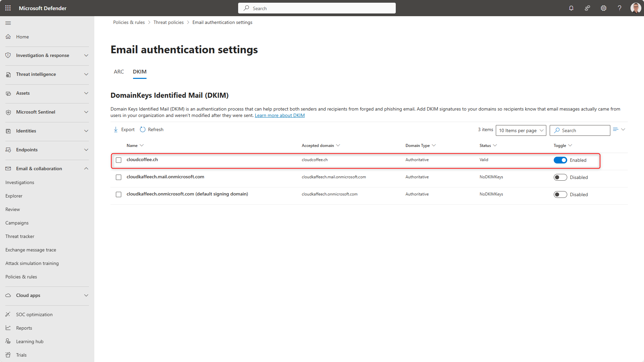Open Policies & rules in sidebar
This screenshot has height=362, width=644.
click(x=21, y=277)
